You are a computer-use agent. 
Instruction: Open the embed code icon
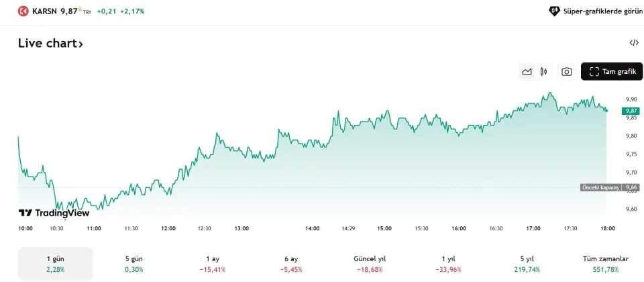pyautogui.click(x=634, y=43)
